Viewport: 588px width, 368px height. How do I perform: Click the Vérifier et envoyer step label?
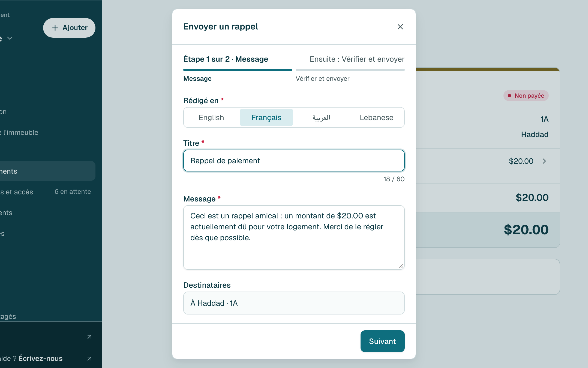(322, 79)
